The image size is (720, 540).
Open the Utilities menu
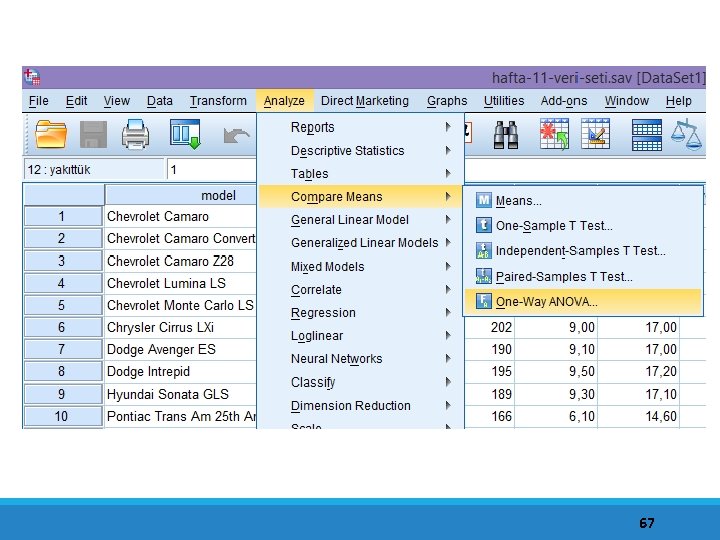[x=504, y=101]
